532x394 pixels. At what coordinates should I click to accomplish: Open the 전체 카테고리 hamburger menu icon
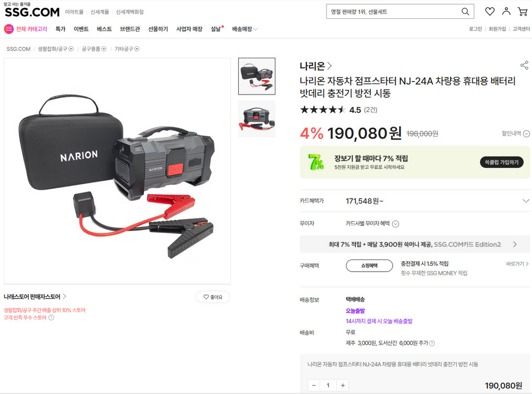pos(7,29)
